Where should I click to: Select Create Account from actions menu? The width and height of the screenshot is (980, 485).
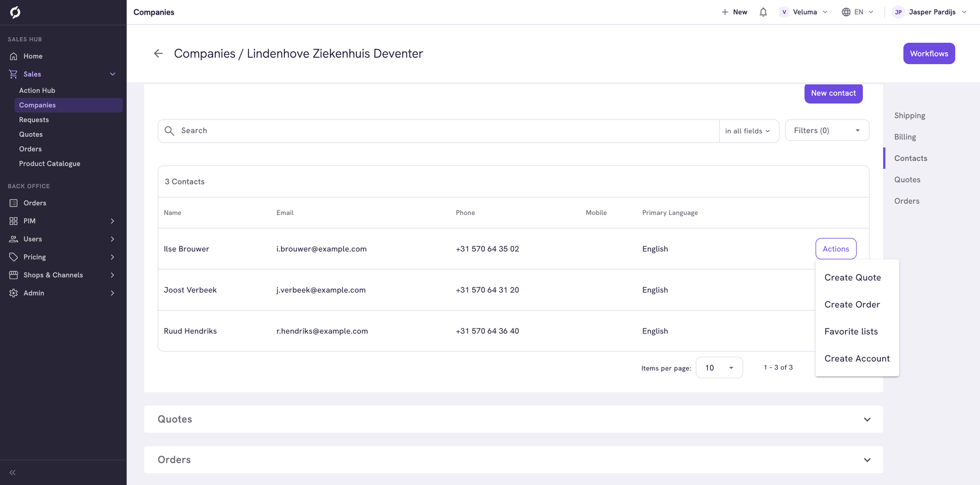pos(857,358)
